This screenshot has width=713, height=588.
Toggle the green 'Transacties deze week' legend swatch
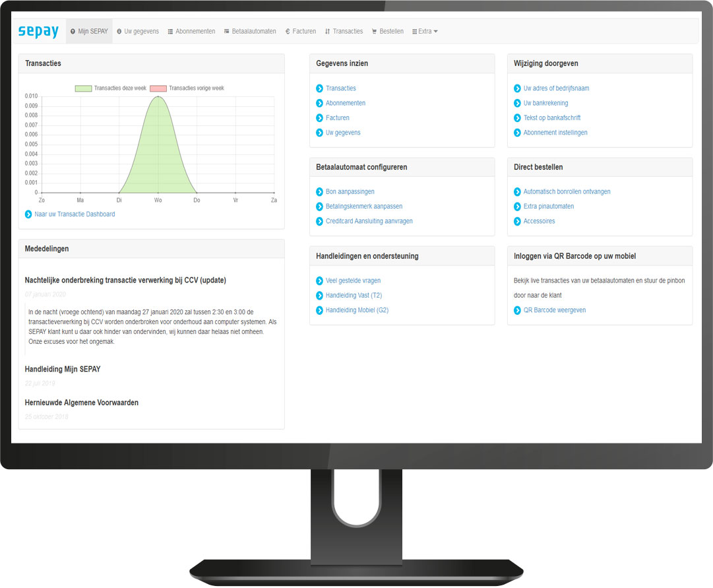[84, 88]
